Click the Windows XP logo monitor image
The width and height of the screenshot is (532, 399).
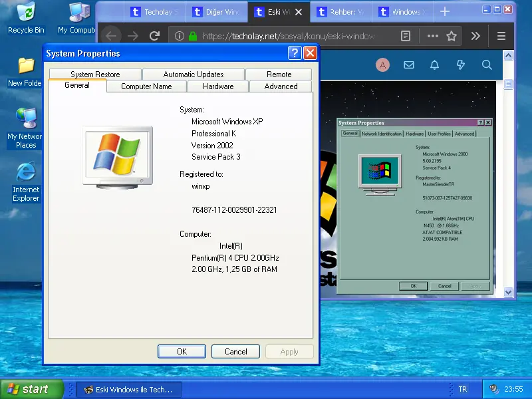[118, 157]
